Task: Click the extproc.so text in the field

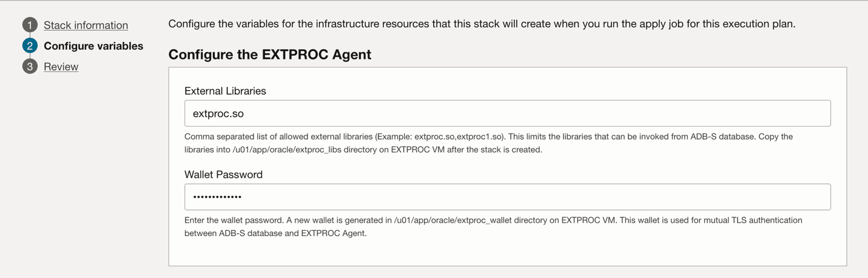Action: [x=218, y=114]
